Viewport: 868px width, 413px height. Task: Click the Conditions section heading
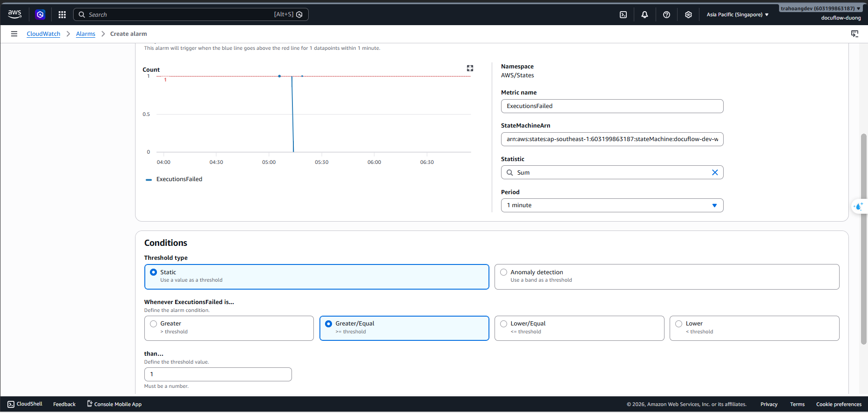[166, 243]
